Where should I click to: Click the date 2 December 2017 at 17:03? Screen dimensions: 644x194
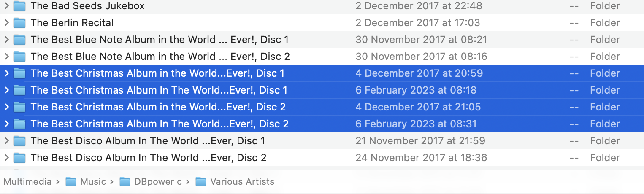click(417, 23)
